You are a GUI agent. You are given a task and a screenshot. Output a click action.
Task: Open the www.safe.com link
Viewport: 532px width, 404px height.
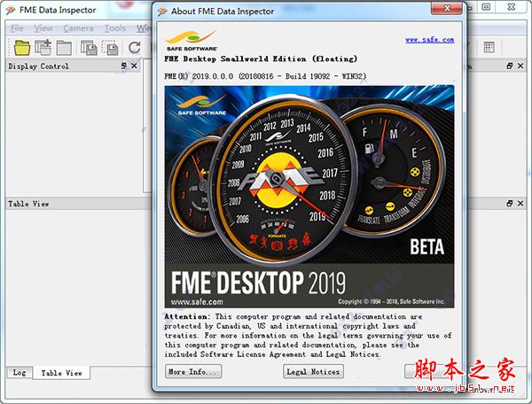pos(429,40)
